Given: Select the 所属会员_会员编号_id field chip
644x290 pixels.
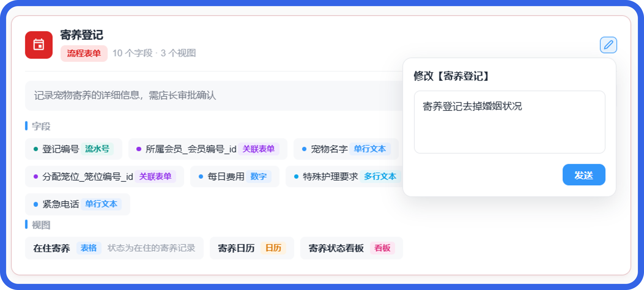Looking at the screenshot, I should (x=208, y=149).
